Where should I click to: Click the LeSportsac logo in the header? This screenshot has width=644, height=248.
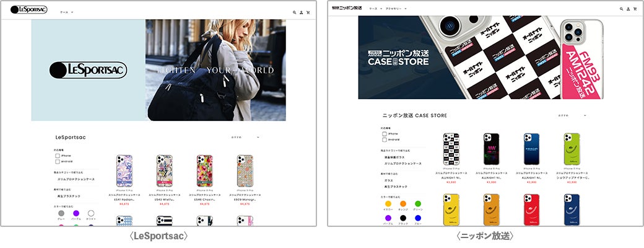[28, 9]
